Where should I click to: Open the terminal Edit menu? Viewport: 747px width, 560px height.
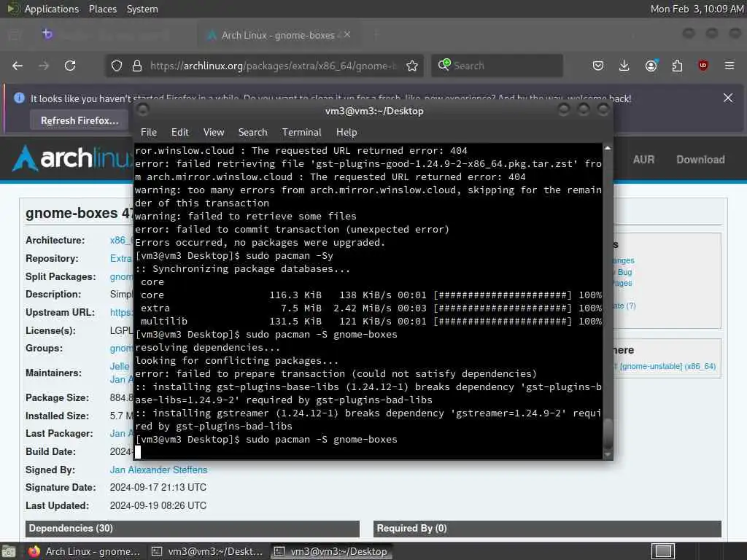[x=180, y=133]
